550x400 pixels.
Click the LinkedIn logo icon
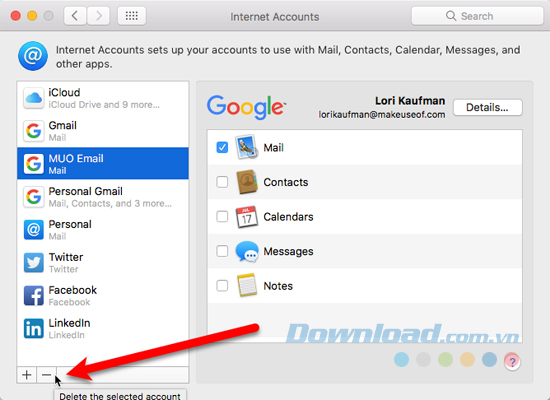[34, 328]
